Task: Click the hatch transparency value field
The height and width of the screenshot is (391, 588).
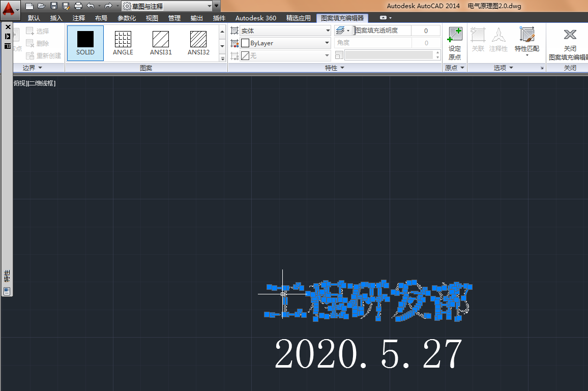Action: point(426,31)
